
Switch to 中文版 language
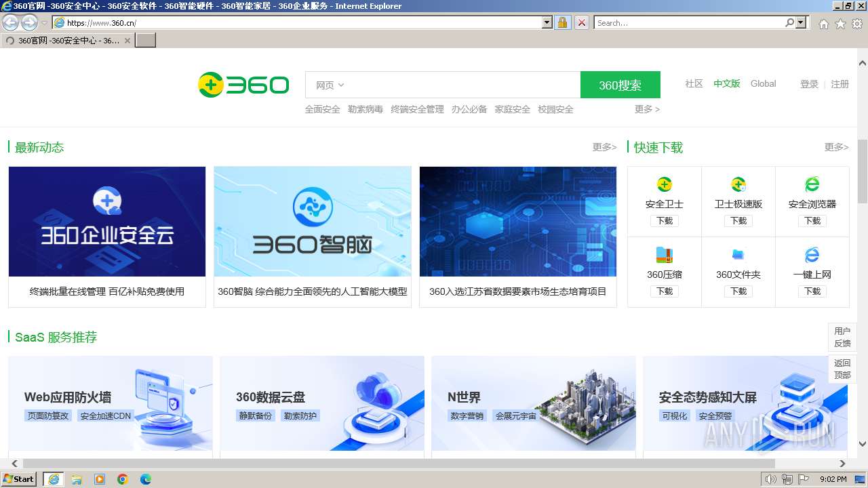(727, 83)
